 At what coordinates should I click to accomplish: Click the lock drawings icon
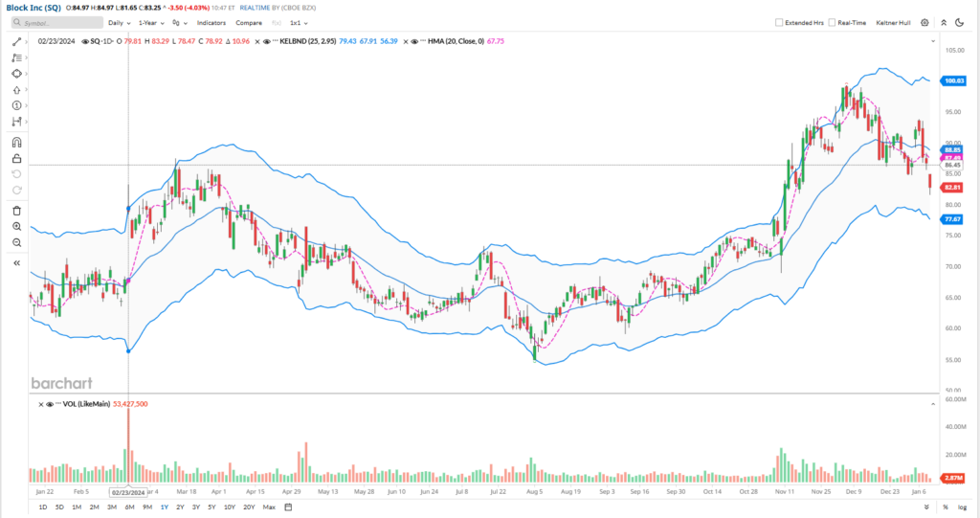[x=17, y=158]
